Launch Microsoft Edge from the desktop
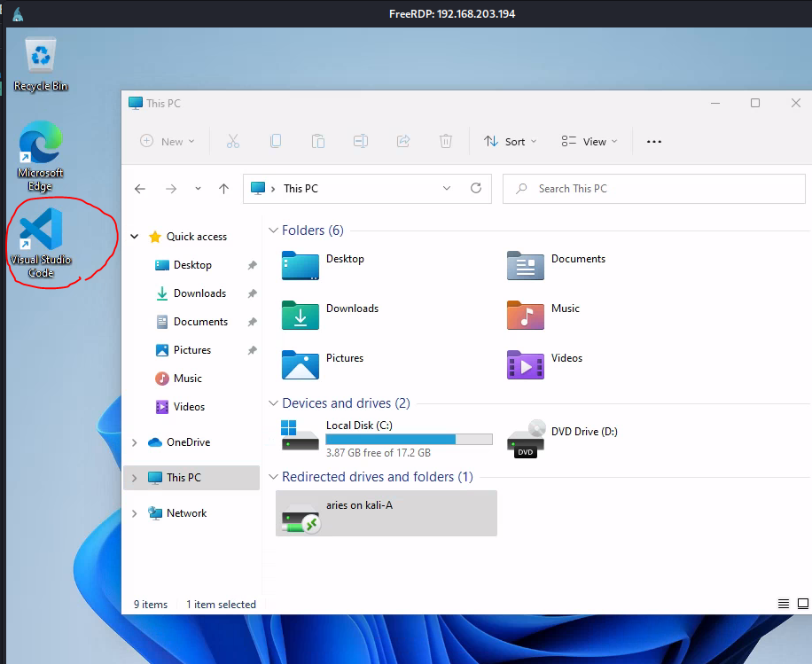 pyautogui.click(x=41, y=156)
